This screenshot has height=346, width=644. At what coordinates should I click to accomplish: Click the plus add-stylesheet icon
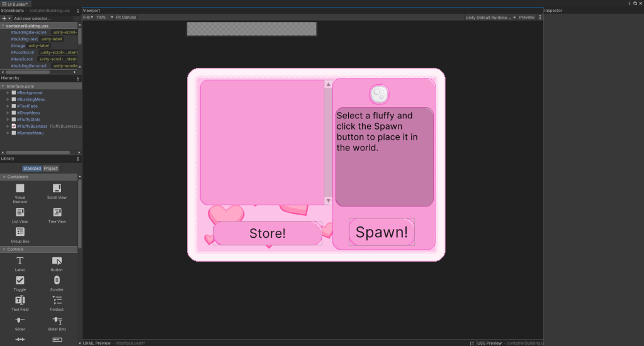click(4, 18)
